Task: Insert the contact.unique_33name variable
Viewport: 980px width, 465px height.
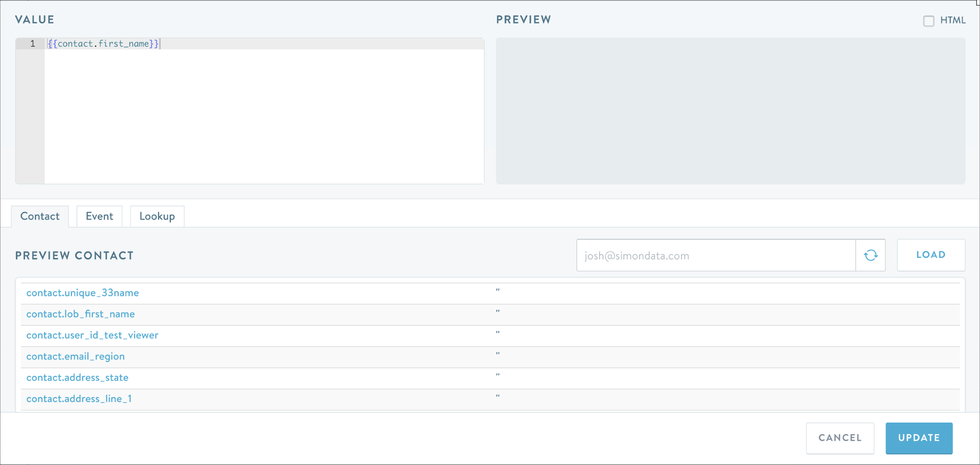Action: click(83, 293)
